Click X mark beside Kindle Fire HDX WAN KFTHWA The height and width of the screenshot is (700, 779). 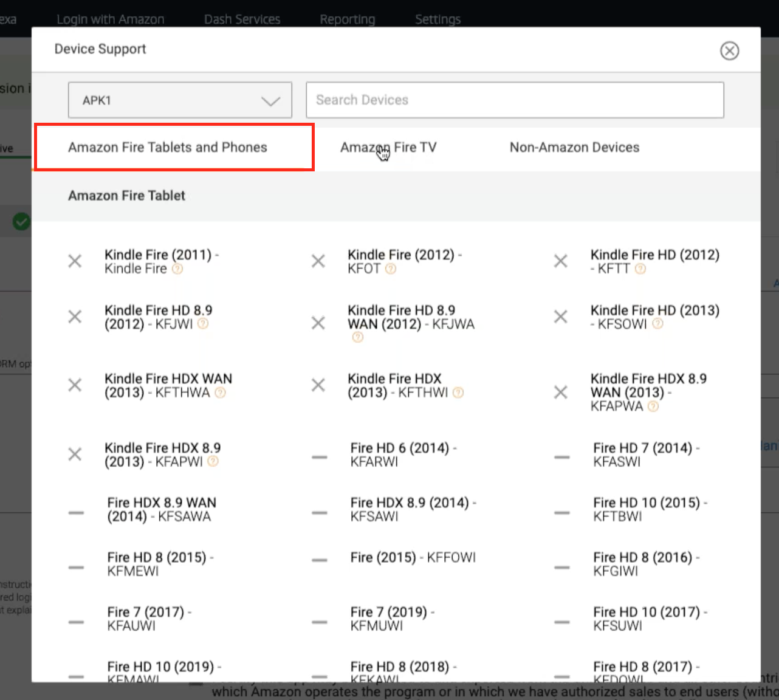coord(75,385)
